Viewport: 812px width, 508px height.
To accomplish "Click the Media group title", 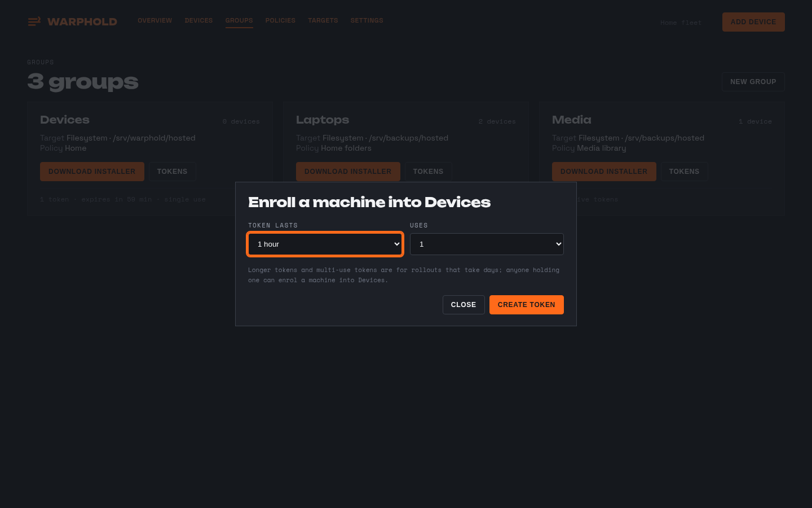I will pos(572,120).
